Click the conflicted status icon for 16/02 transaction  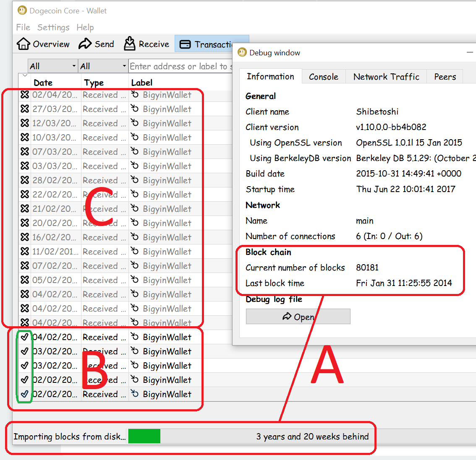25,237
